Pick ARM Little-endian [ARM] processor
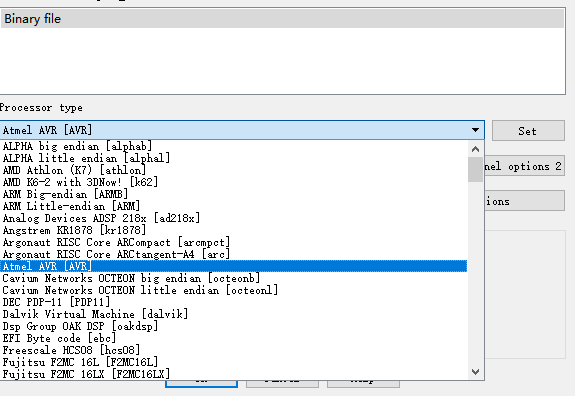575x396 pixels. click(234, 206)
